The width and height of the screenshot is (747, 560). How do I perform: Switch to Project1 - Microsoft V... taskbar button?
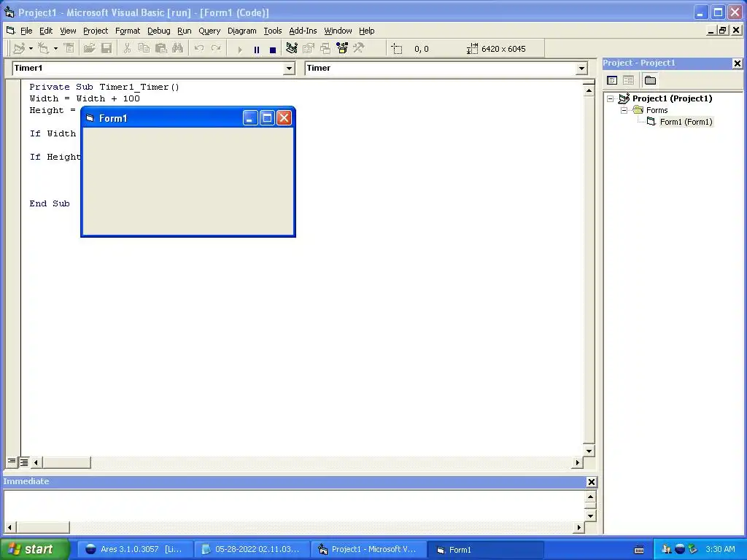coord(368,549)
